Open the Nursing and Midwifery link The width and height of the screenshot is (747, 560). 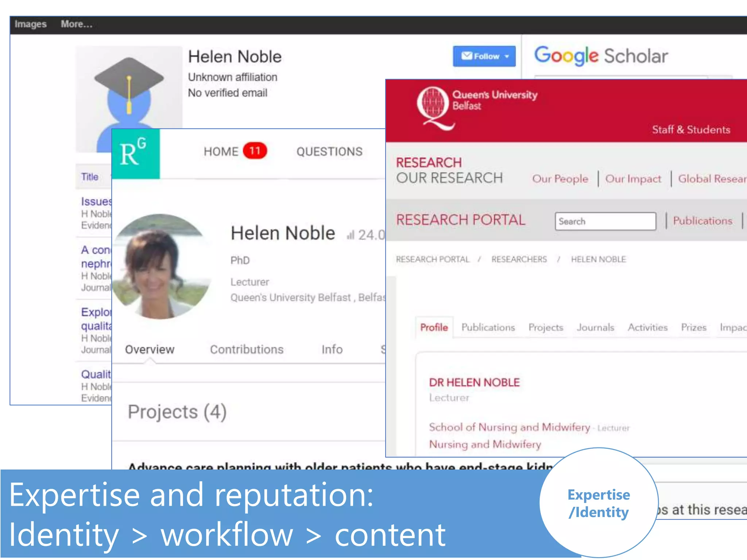click(485, 444)
